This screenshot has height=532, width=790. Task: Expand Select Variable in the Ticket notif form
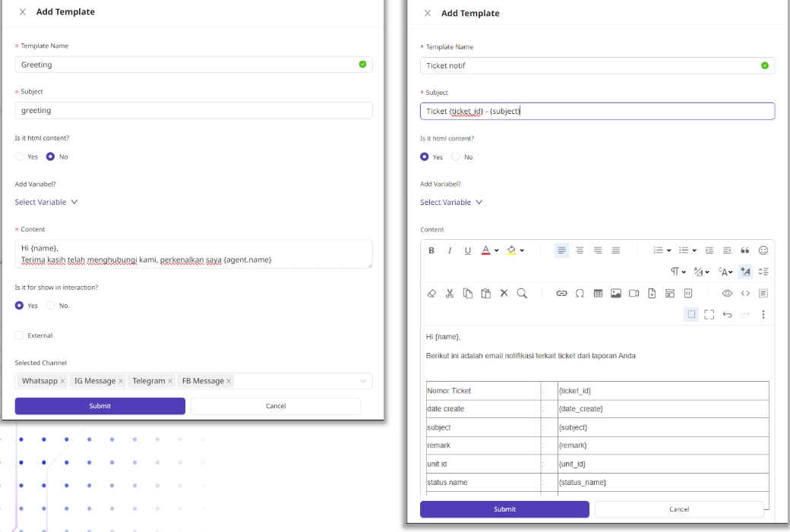tap(451, 203)
